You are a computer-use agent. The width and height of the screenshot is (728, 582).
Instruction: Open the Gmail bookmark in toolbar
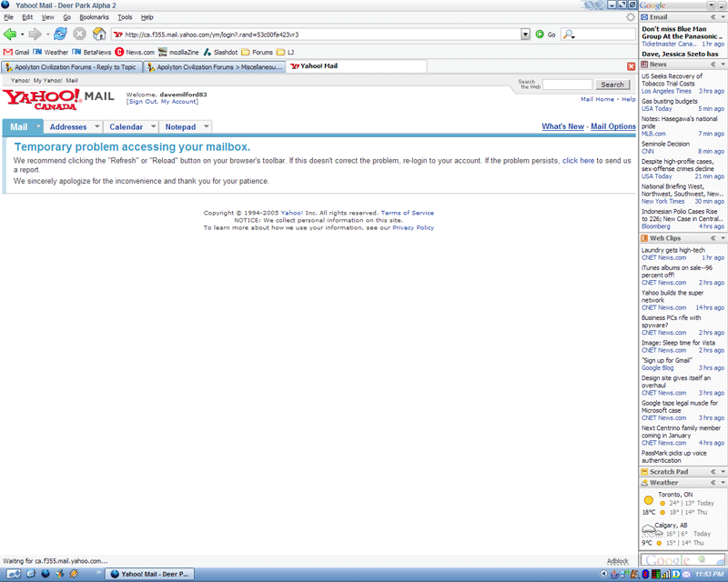coord(17,52)
